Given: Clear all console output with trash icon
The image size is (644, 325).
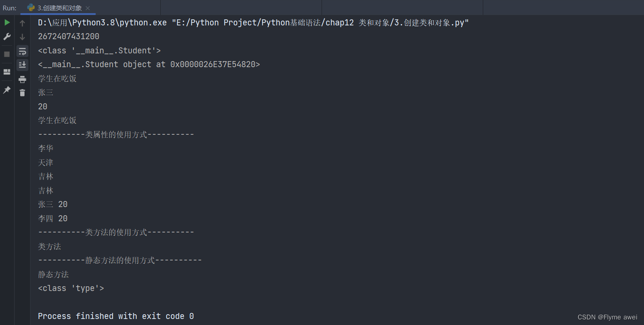Looking at the screenshot, I should [x=22, y=93].
